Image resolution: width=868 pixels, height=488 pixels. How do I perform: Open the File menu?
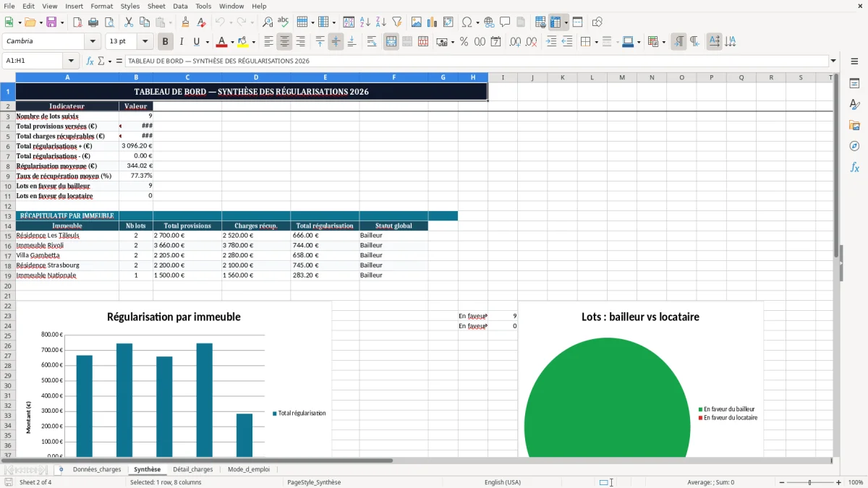[x=9, y=6]
